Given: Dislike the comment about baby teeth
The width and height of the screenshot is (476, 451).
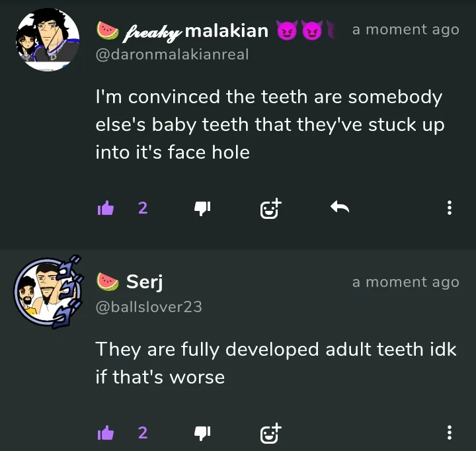Looking at the screenshot, I should pos(202,208).
